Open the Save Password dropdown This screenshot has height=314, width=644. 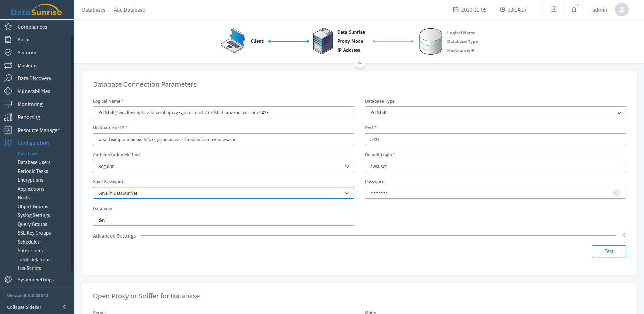click(x=223, y=193)
